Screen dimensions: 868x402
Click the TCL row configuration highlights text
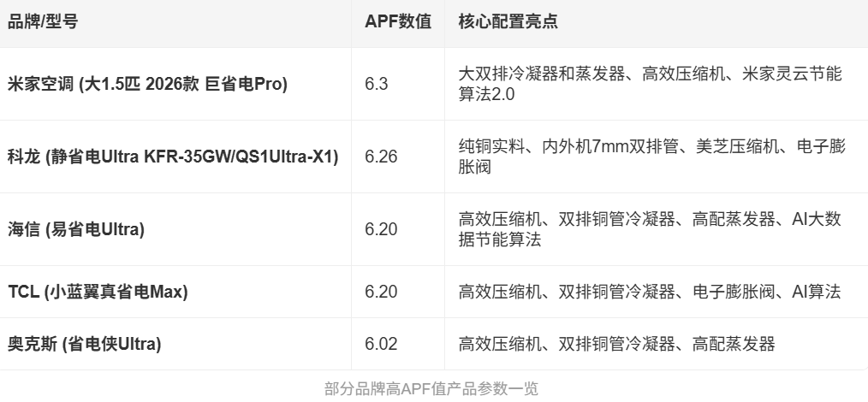pyautogui.click(x=650, y=292)
